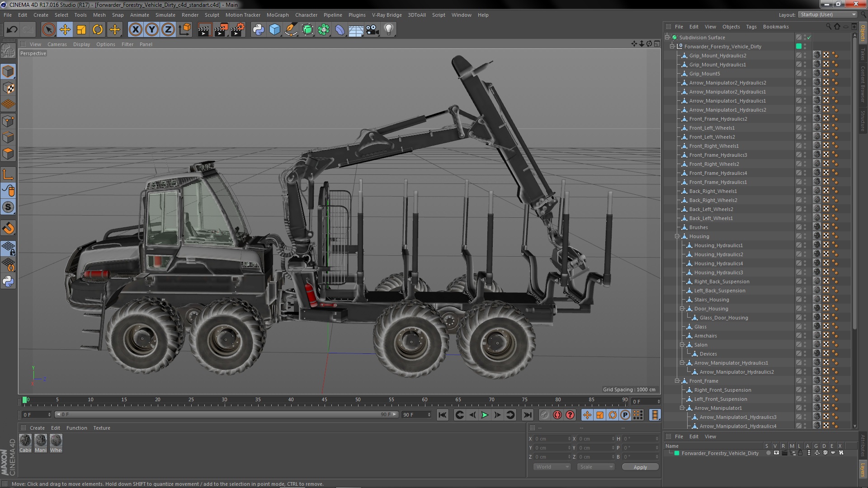This screenshot has width=868, height=488.
Task: Open Bookmarks in object manager
Action: 776,27
